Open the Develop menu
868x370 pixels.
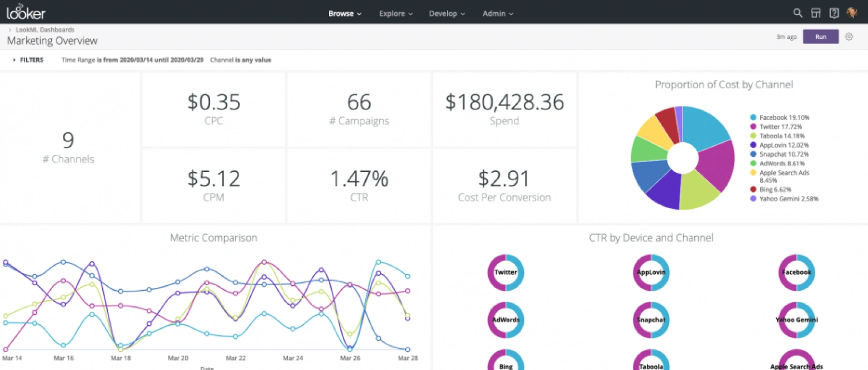click(x=447, y=13)
